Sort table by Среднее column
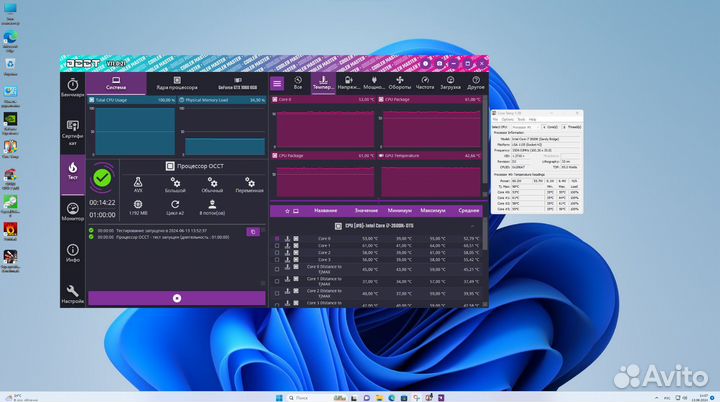This screenshot has width=720, height=402. point(469,211)
